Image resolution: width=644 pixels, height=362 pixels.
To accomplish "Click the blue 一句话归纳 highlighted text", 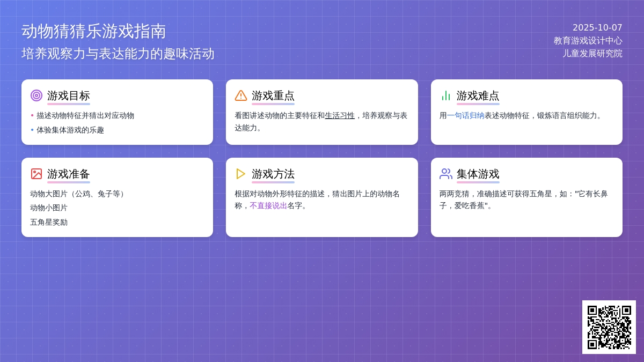I will (x=466, y=115).
